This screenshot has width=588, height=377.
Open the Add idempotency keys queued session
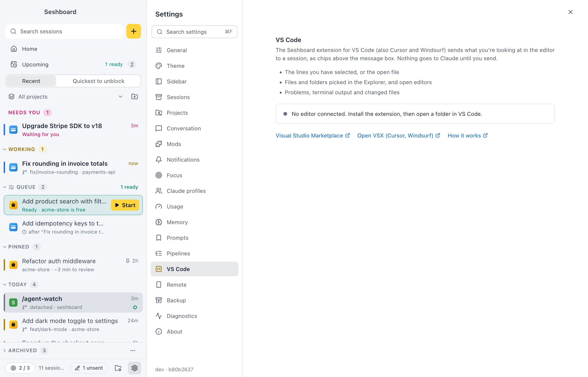tap(73, 227)
